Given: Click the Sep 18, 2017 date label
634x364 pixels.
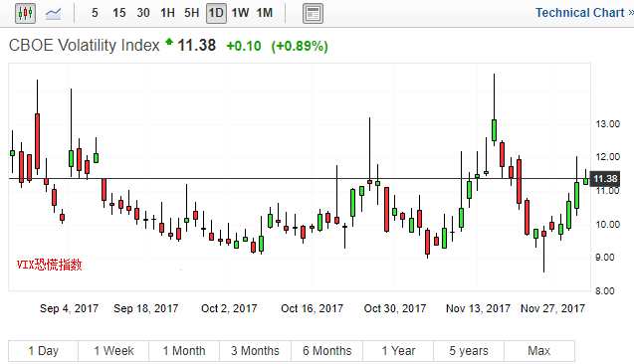Looking at the screenshot, I should 146,308.
